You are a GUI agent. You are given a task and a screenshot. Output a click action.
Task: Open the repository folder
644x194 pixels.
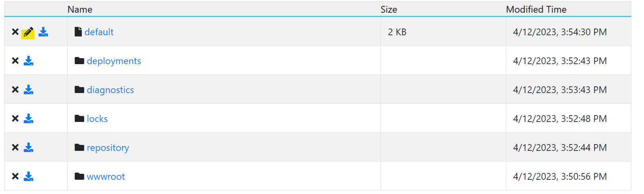point(108,148)
